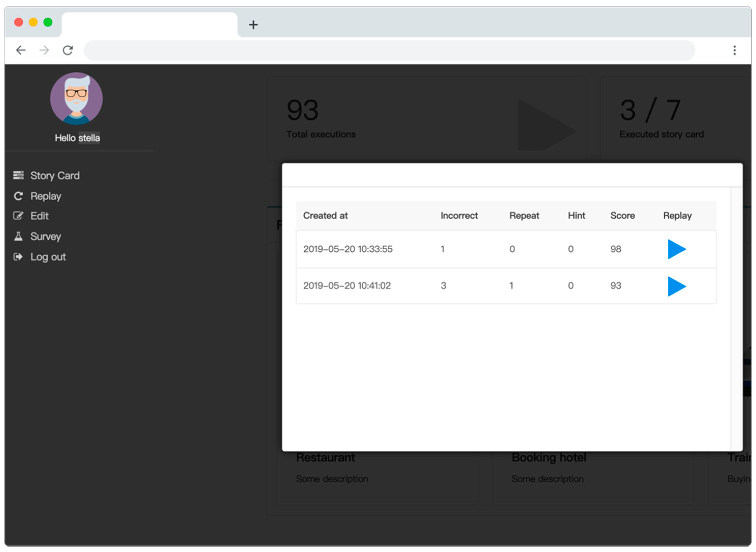Go back using the browser back arrow
Viewport: 756px width, 552px height.
click(21, 50)
